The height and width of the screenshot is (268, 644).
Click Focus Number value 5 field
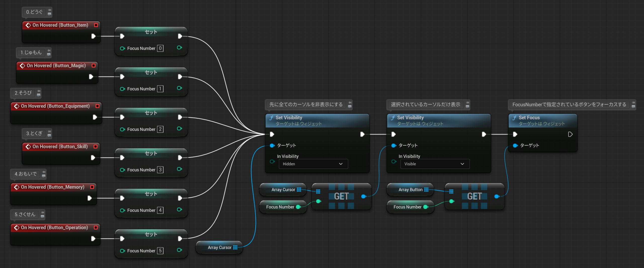click(160, 251)
